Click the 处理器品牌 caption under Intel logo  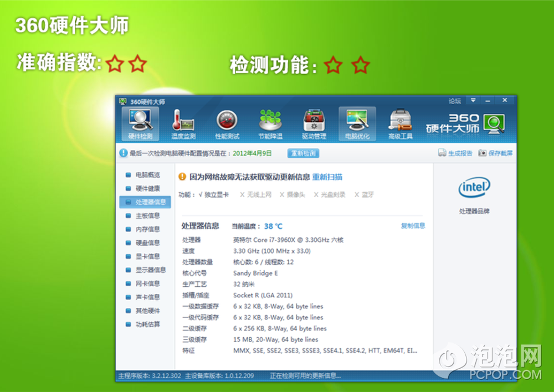pyautogui.click(x=474, y=211)
